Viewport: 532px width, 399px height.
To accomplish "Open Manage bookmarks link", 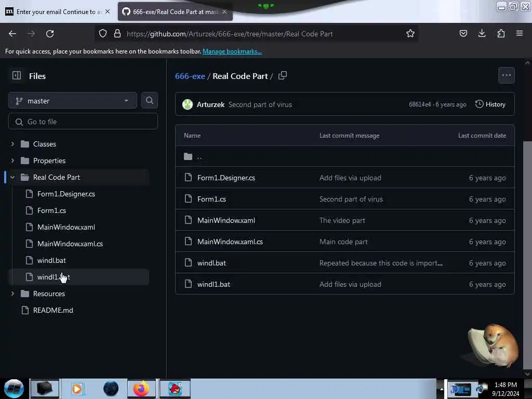I will (x=232, y=51).
